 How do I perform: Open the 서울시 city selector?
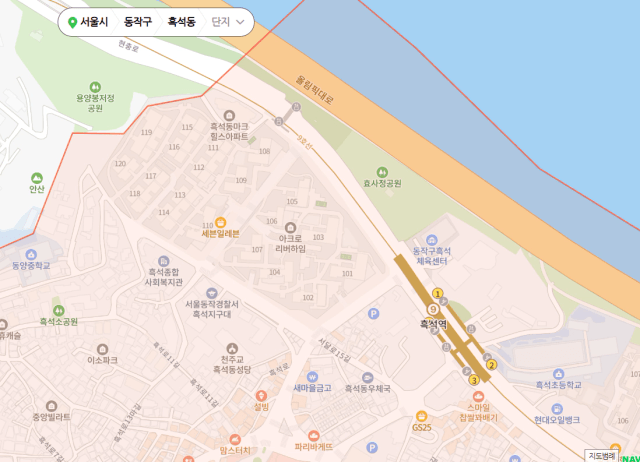click(89, 22)
